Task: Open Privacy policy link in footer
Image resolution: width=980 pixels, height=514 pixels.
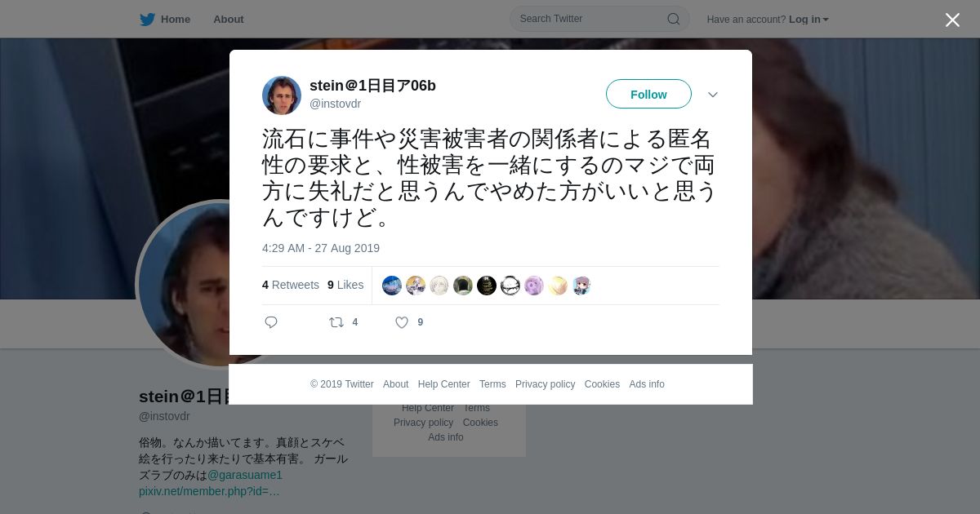Action: click(545, 384)
